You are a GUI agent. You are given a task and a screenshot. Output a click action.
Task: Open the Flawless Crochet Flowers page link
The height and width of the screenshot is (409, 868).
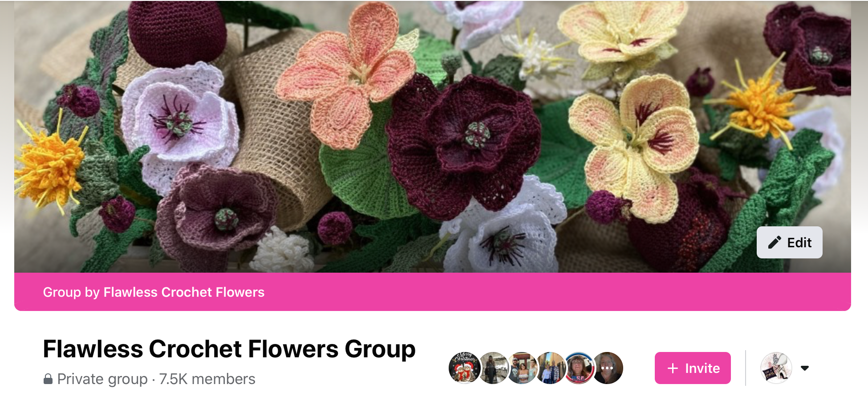pyautogui.click(x=184, y=292)
